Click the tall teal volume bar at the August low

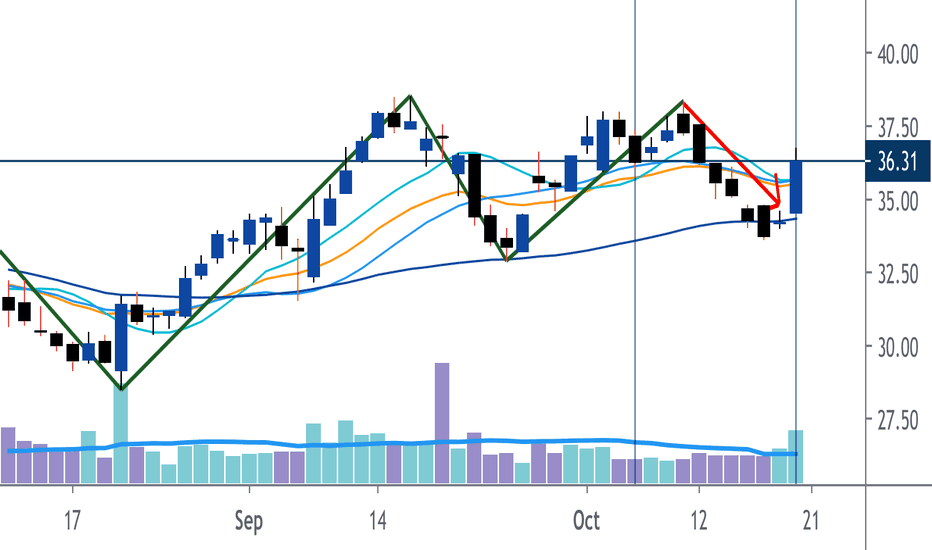click(121, 435)
